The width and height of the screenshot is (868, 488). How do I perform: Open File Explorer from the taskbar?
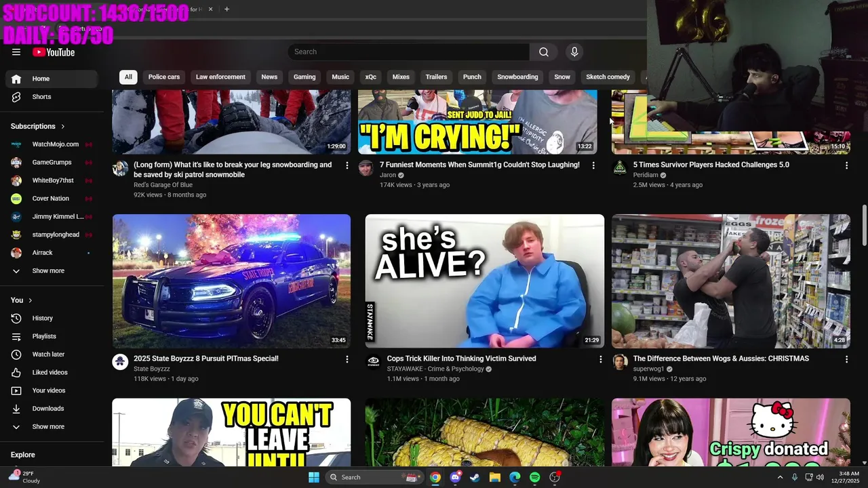tap(494, 477)
